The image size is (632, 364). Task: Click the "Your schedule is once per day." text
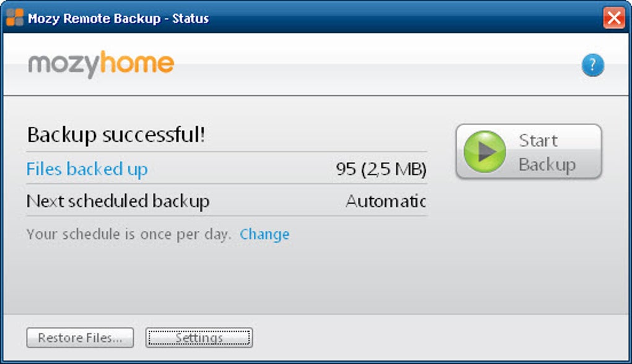click(x=129, y=235)
